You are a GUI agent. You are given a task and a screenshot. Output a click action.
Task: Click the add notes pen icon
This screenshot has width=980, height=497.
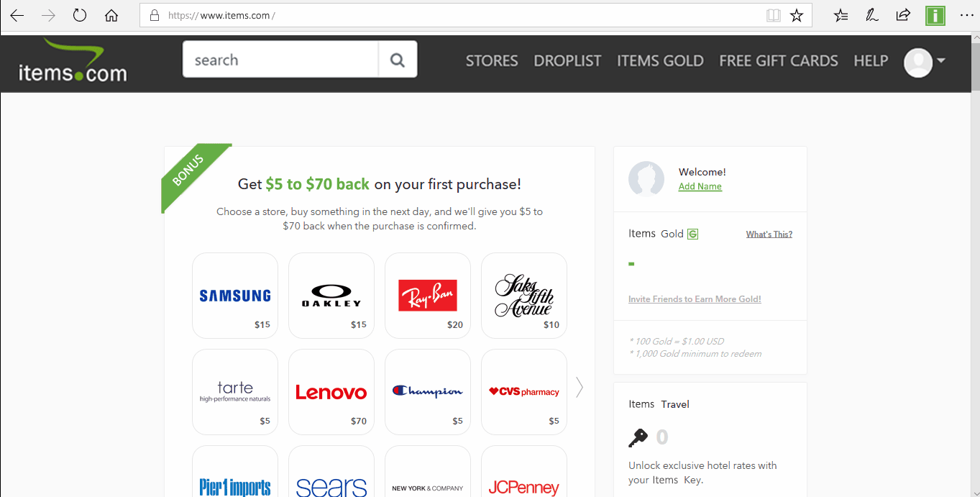(872, 15)
